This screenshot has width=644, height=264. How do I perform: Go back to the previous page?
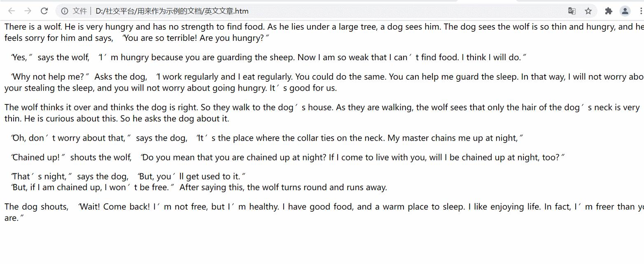[x=12, y=11]
